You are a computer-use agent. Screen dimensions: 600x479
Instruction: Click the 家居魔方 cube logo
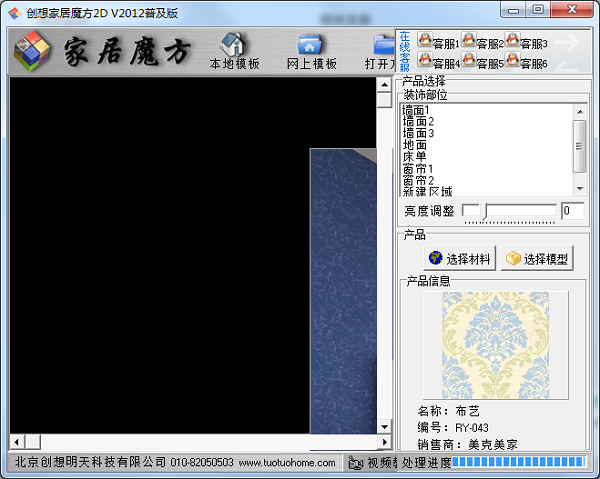point(34,51)
